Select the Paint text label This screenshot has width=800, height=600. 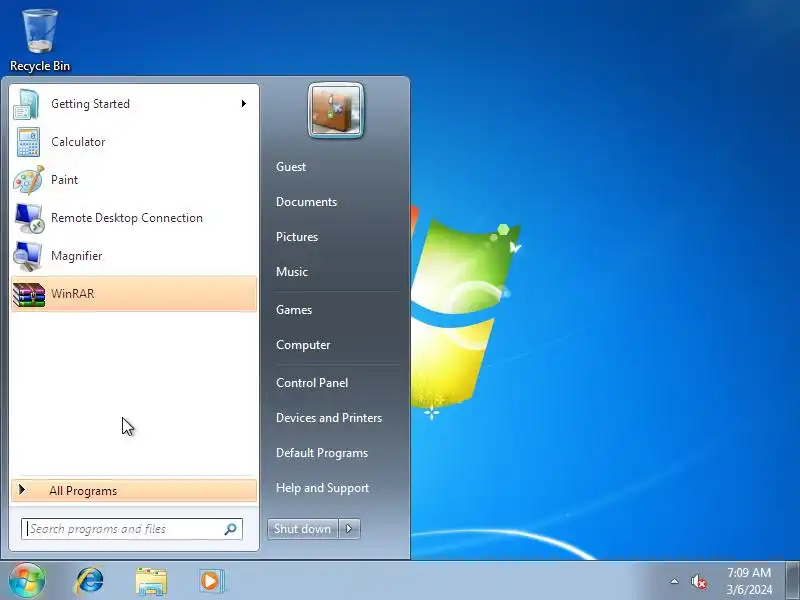coord(64,180)
